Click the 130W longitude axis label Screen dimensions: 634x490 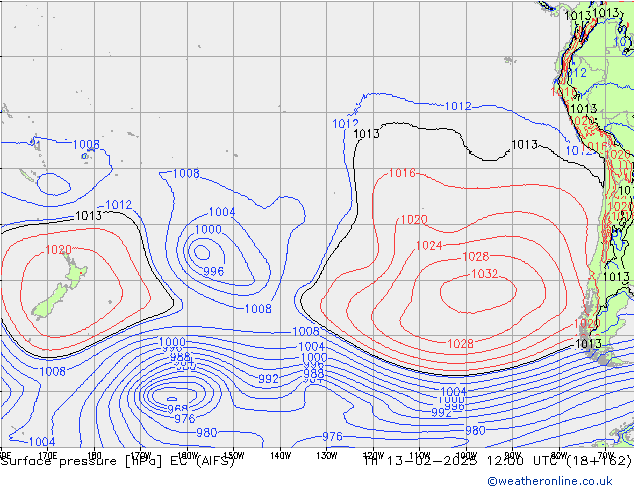[x=327, y=456]
